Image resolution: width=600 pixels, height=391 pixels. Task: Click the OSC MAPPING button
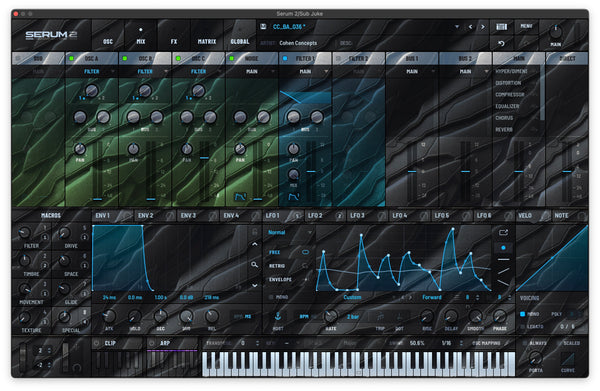tap(486, 343)
